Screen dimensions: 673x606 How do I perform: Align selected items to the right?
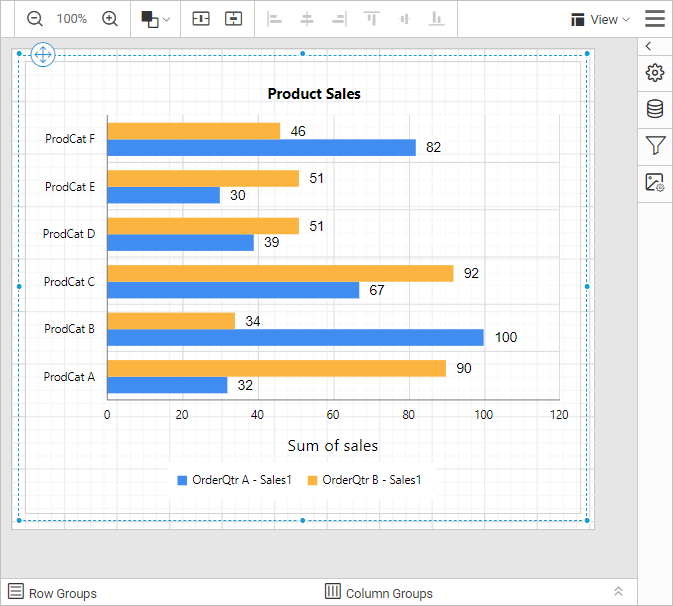(340, 19)
